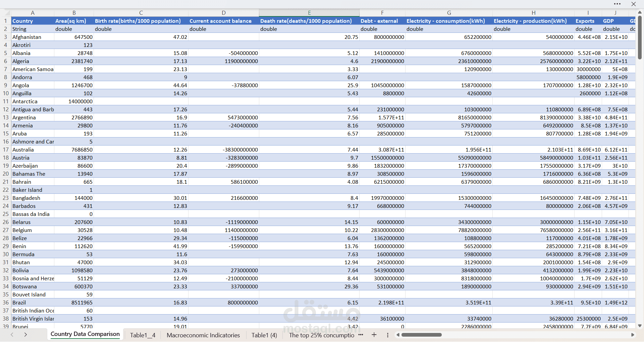Click the horizontal scrollbar's left arrow
Screen dimensions: 644x342
pos(398,335)
